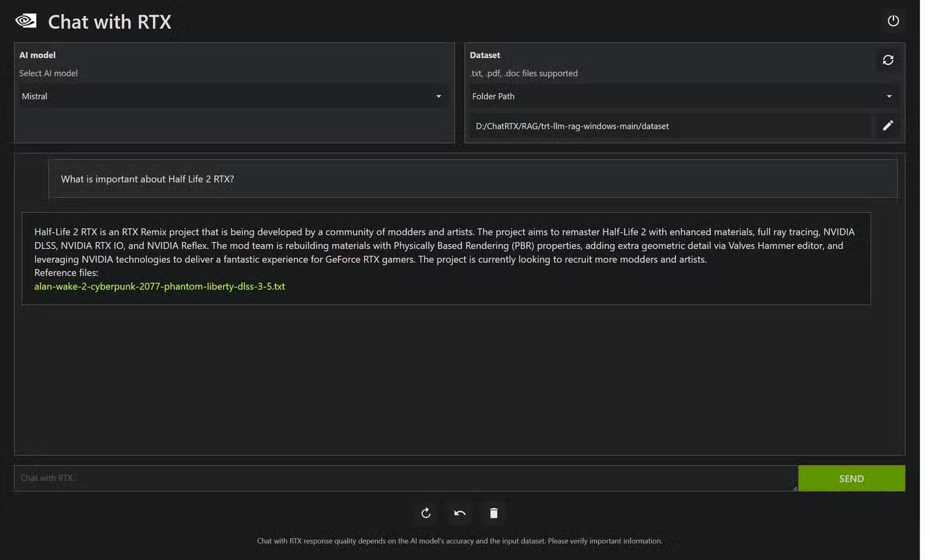Grab the chat input resize handle
This screenshot has width=930, height=560.
[x=794, y=488]
